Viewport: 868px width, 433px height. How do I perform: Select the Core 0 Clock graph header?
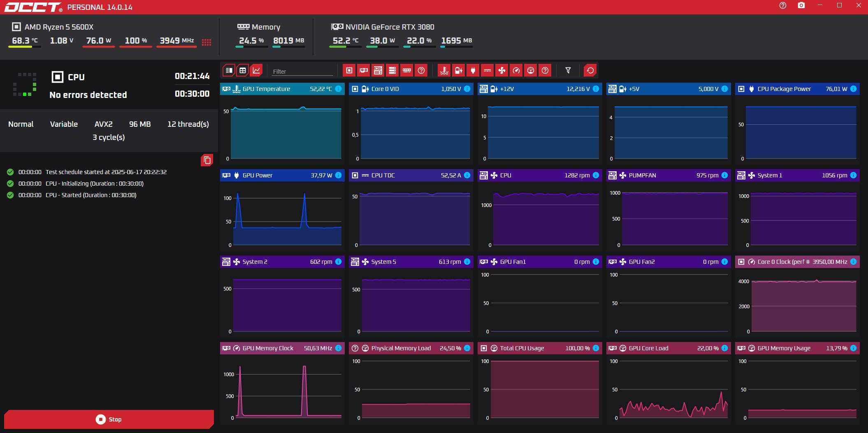coord(797,262)
